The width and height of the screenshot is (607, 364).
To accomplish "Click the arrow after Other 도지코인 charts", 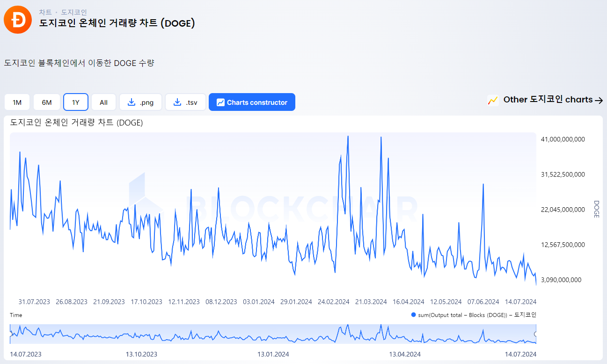I will coord(599,100).
